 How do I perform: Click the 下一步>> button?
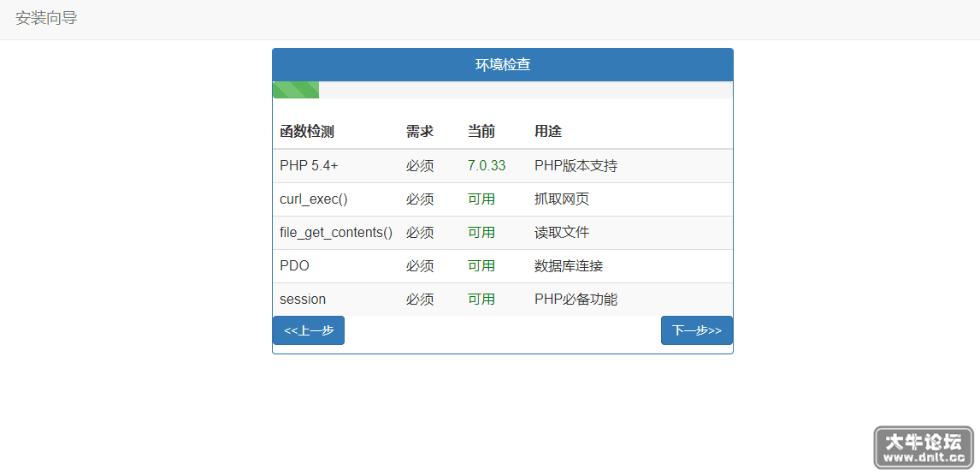pyautogui.click(x=696, y=330)
